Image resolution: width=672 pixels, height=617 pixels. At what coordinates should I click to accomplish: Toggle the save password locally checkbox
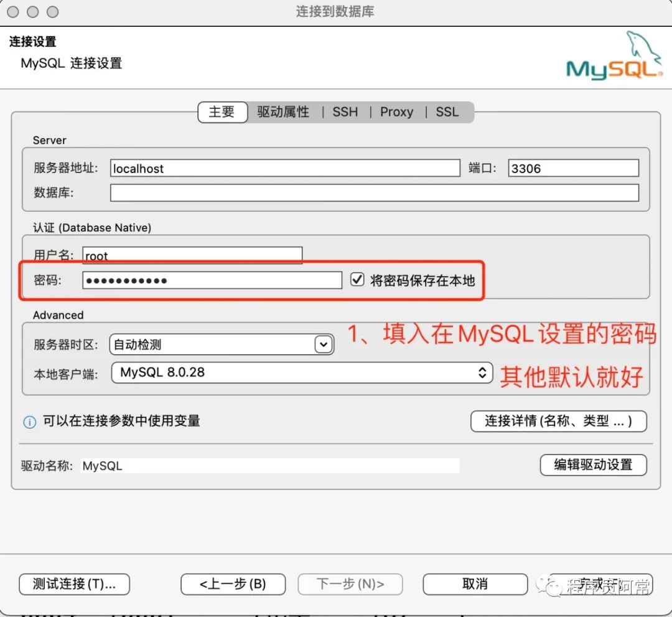tap(357, 280)
